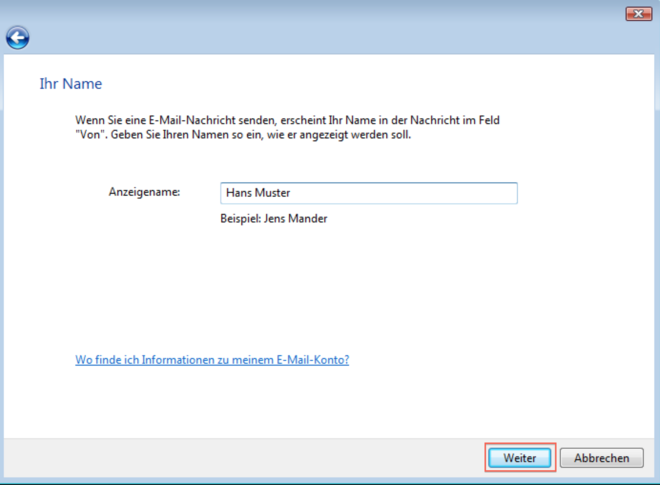Click the word "Muster" in the name field

(x=272, y=193)
